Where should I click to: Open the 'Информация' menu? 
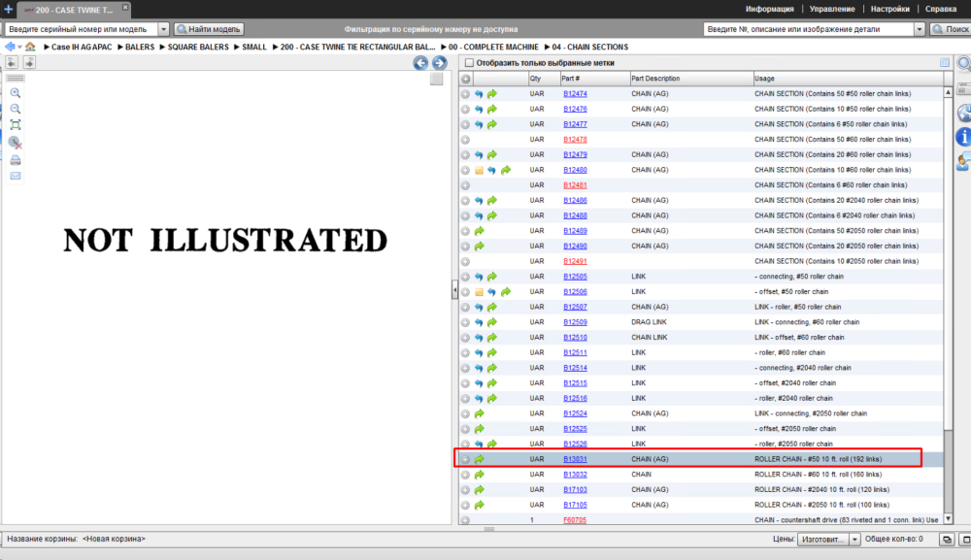tap(770, 10)
